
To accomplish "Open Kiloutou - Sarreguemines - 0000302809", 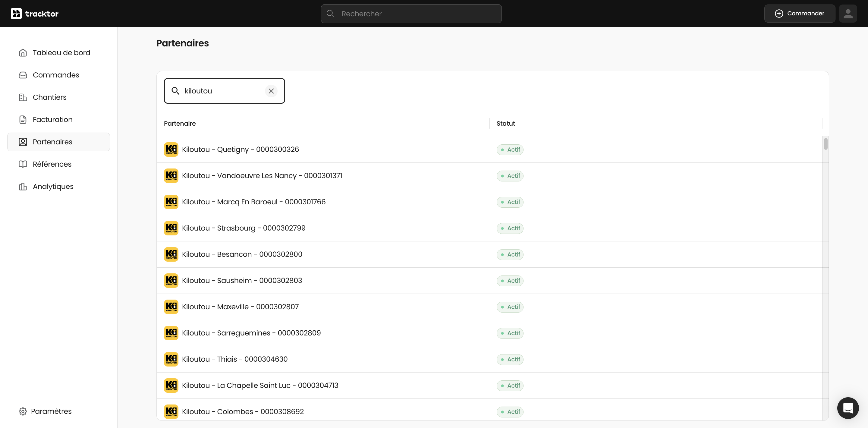I will pyautogui.click(x=251, y=333).
